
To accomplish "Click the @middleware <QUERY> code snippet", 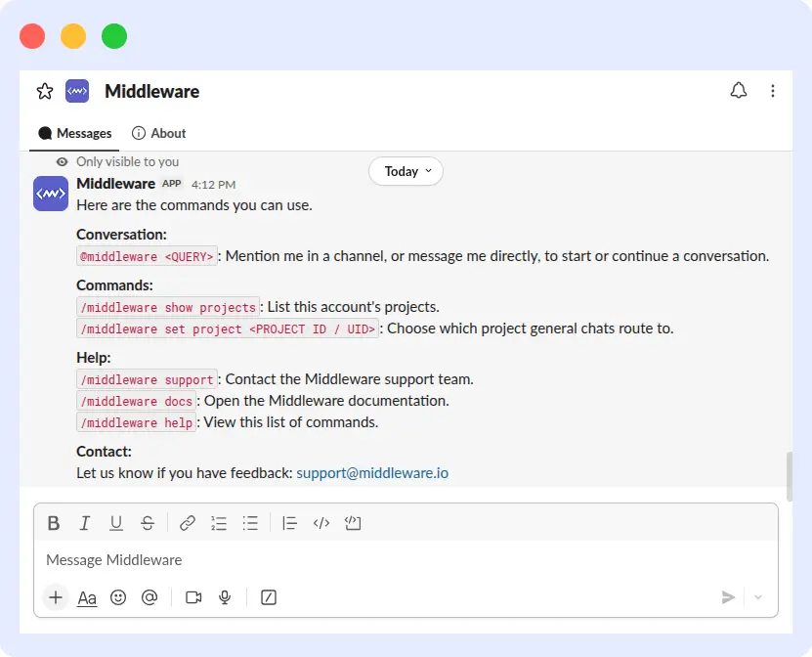I will click(147, 256).
